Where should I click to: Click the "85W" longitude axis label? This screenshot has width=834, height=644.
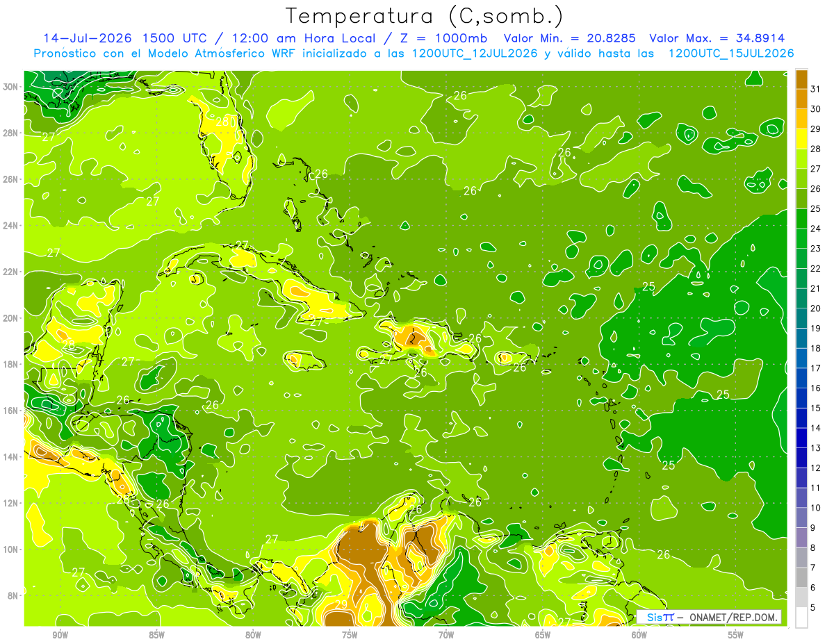click(156, 635)
